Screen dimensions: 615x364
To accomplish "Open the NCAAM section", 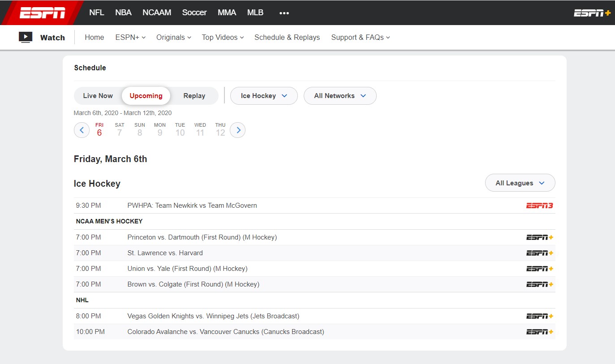I will 157,13.
